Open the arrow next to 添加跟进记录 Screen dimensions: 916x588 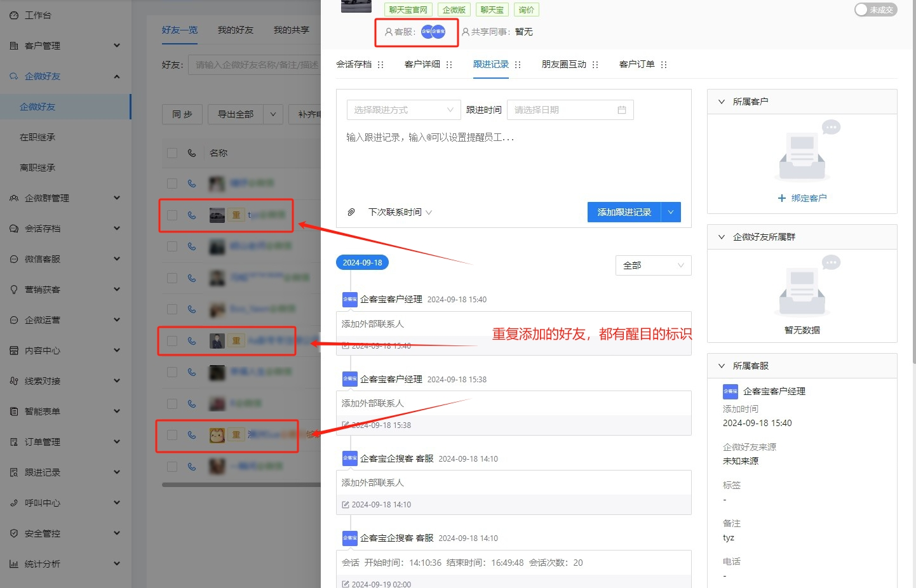tap(671, 212)
